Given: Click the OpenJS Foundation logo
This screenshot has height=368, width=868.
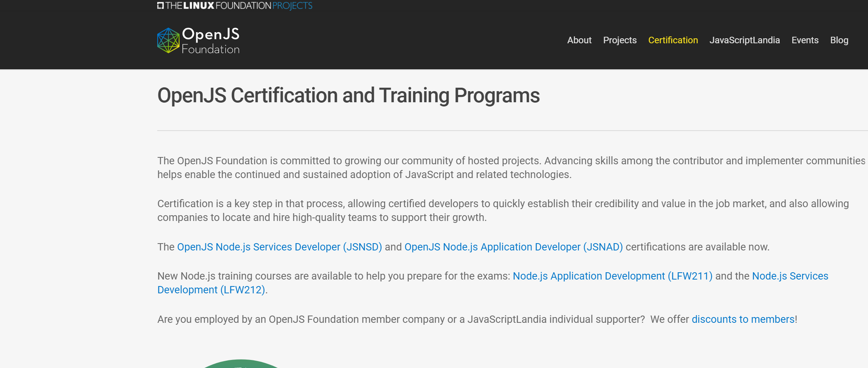Looking at the screenshot, I should 198,40.
